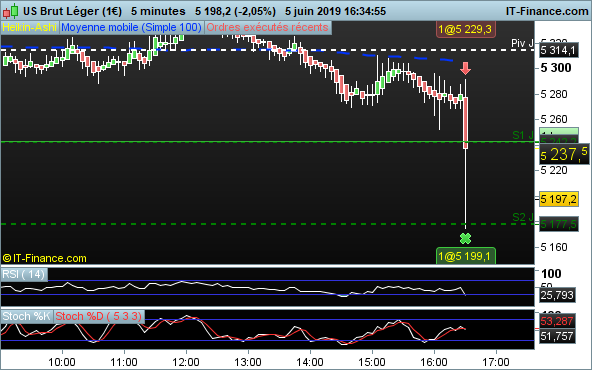Click the 5 260 price axis label
Viewport: 592px width, 370px height.
pyautogui.click(x=554, y=119)
